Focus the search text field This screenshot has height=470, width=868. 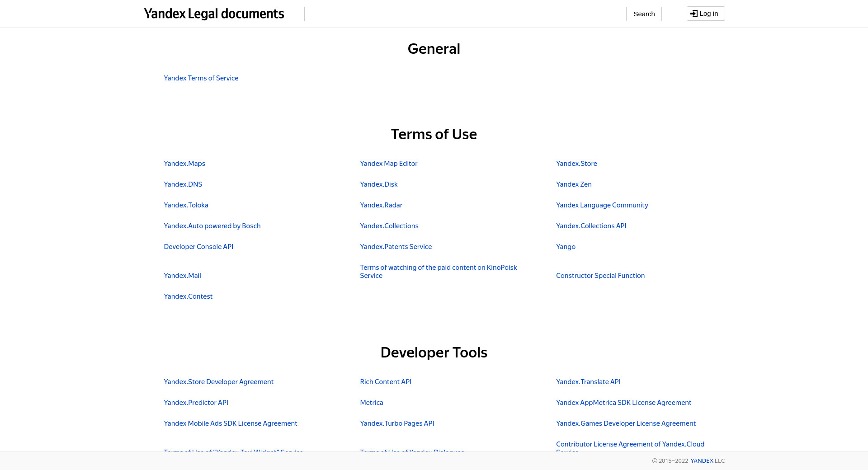(x=465, y=14)
